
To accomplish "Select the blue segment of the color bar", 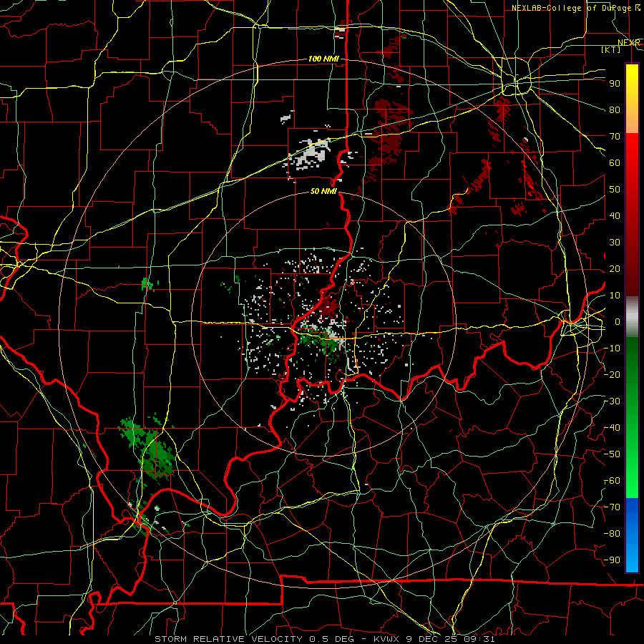I will pyautogui.click(x=632, y=535).
